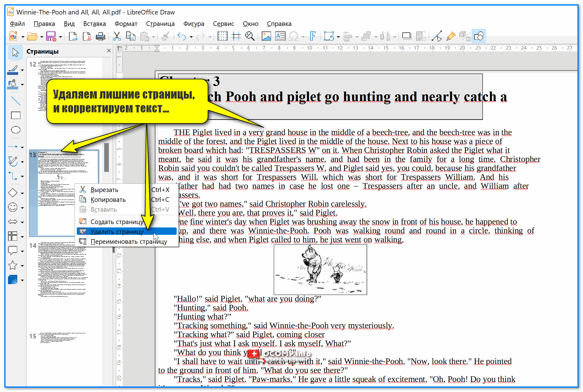The width and height of the screenshot is (583, 392).
Task: Pick the Curves and Polygons tool
Action: [x=13, y=161]
